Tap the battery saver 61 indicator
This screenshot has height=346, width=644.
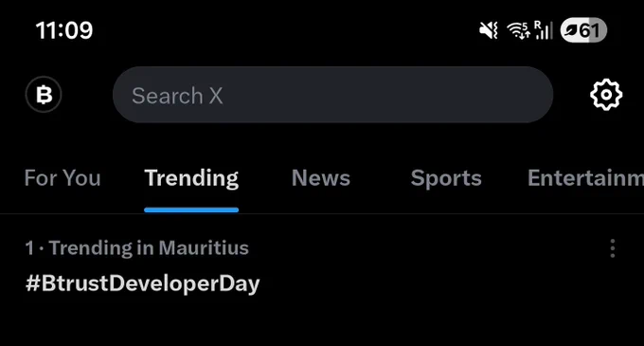click(x=583, y=30)
